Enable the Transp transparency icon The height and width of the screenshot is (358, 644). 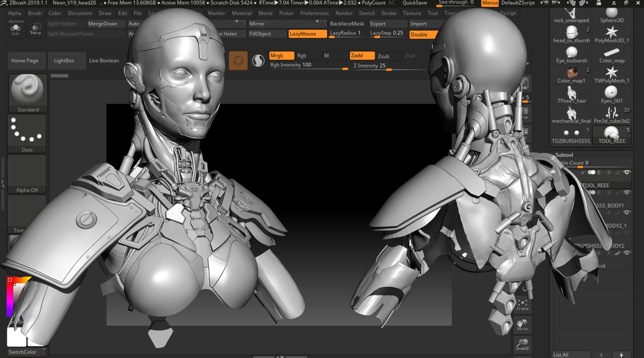[x=35, y=29]
